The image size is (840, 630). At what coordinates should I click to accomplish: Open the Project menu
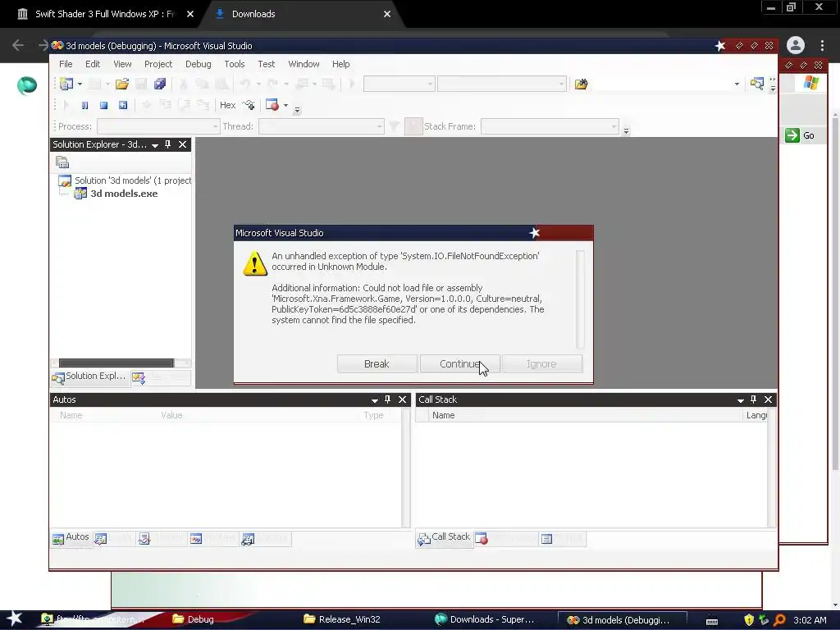tap(158, 64)
